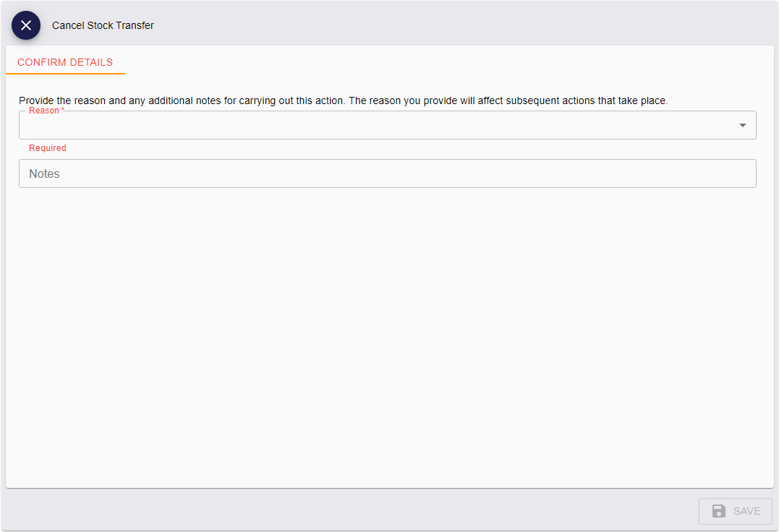The image size is (779, 532).
Task: Close the Cancel Stock Transfer dialog
Action: (x=26, y=25)
